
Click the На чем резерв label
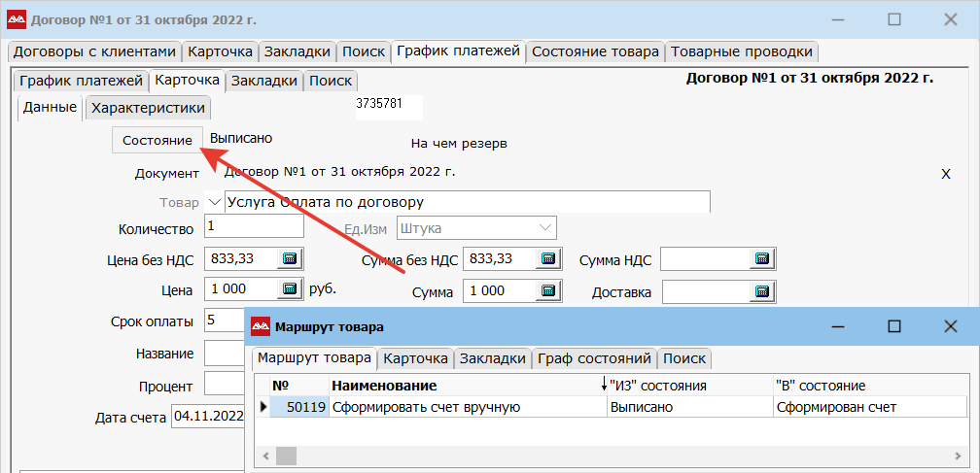(459, 144)
